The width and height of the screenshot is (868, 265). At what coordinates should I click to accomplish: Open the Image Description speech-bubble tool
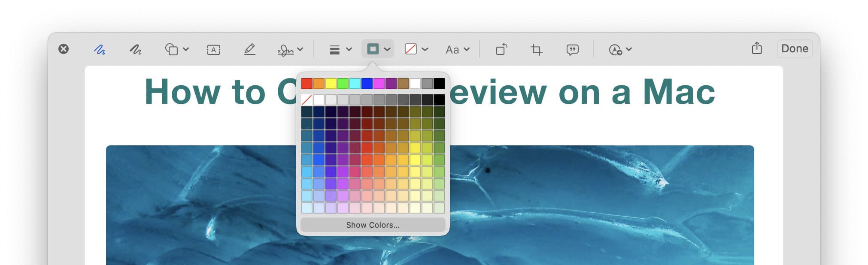(x=572, y=50)
